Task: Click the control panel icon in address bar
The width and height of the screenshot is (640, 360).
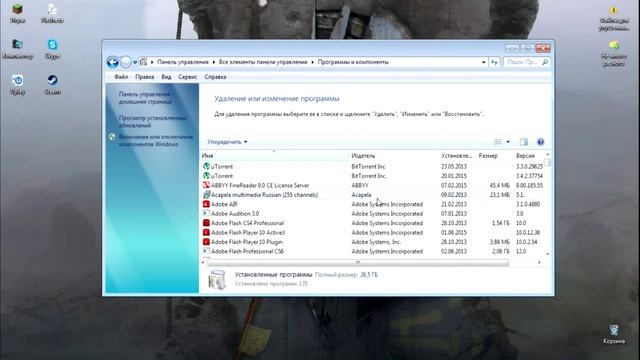Action: pyautogui.click(x=143, y=62)
